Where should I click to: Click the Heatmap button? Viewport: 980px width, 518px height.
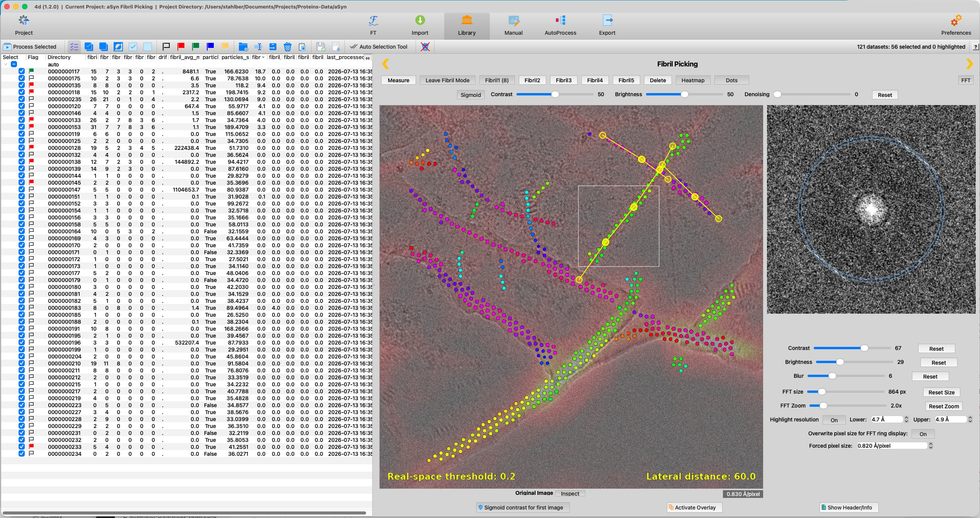point(693,80)
